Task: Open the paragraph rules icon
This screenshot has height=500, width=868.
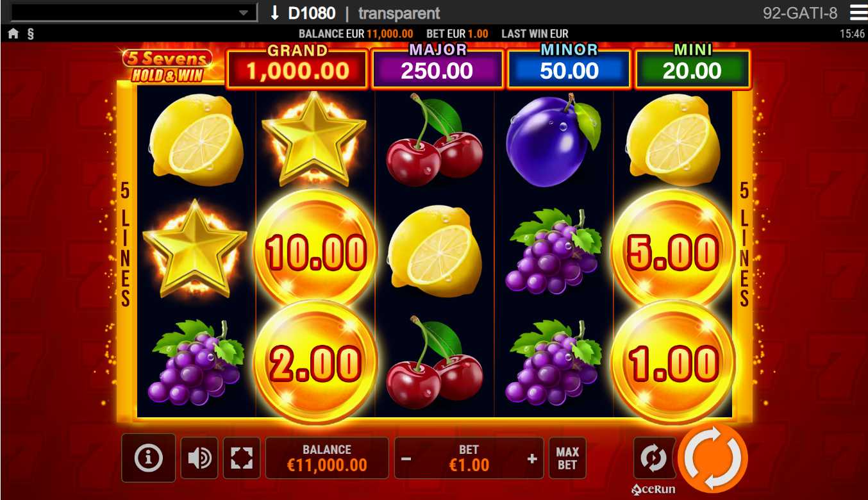Action: click(x=30, y=34)
